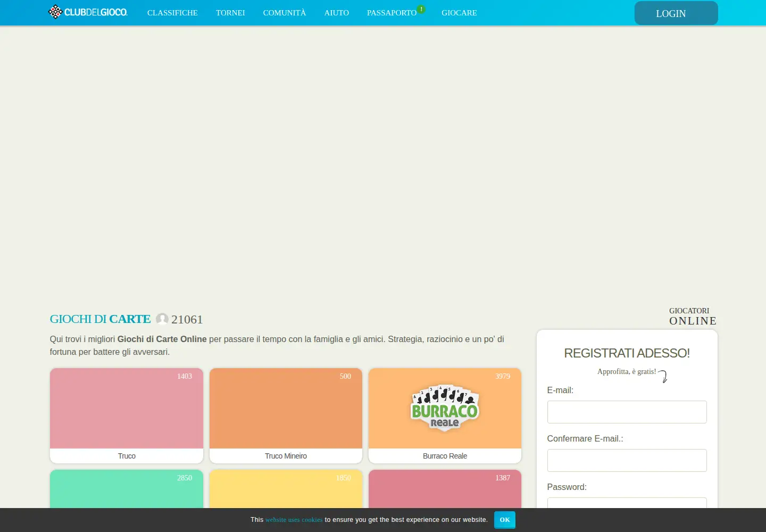This screenshot has height=532, width=766.
Task: Open the red game card showing 1387
Action: [x=445, y=489]
